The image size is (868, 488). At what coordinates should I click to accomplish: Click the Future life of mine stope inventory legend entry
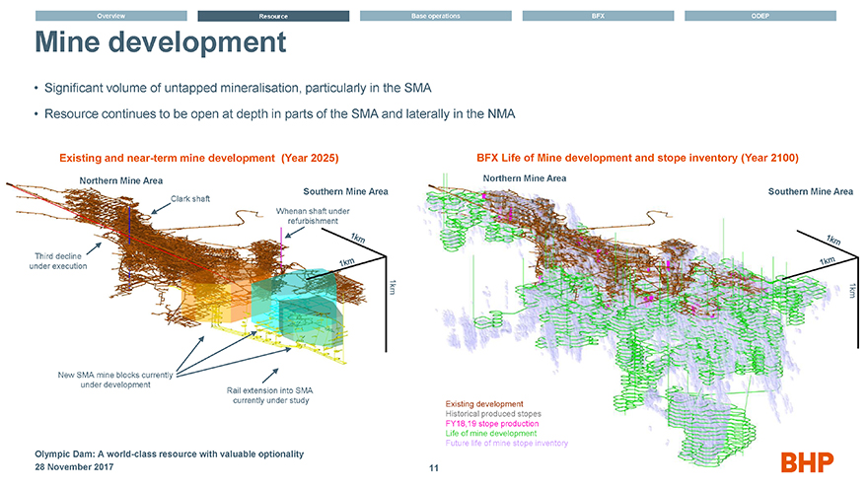(x=507, y=444)
